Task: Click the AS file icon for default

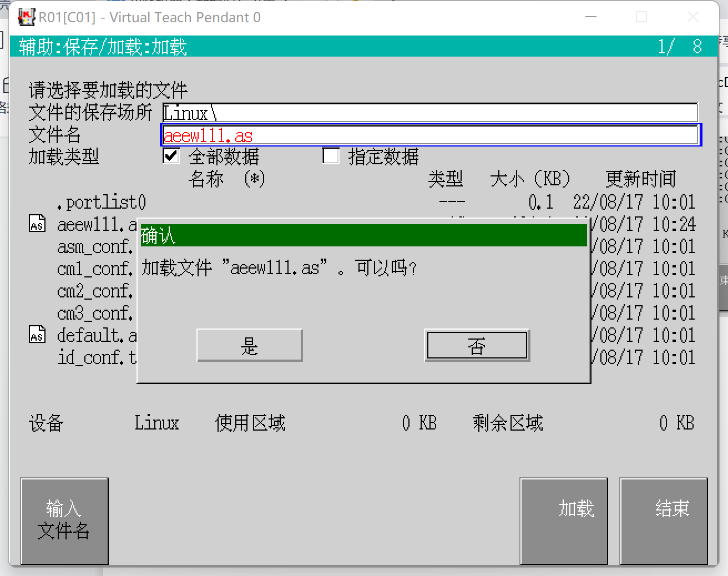Action: point(37,335)
